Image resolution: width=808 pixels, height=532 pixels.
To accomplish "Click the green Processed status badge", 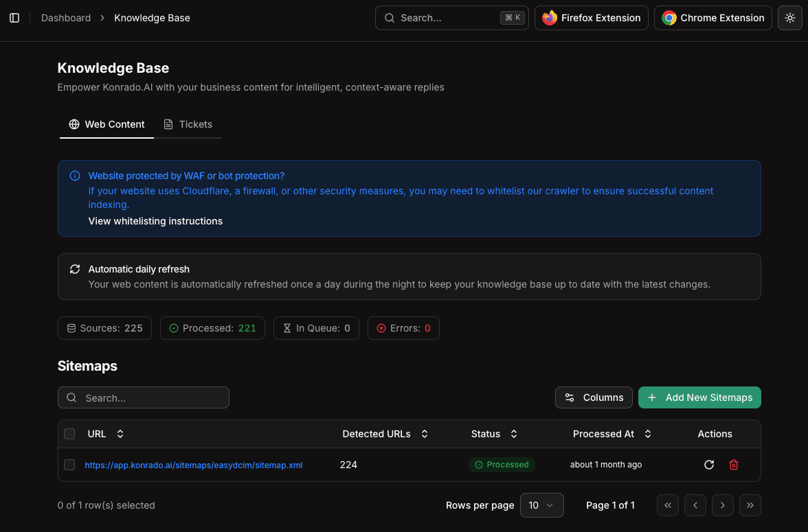I will (x=502, y=465).
